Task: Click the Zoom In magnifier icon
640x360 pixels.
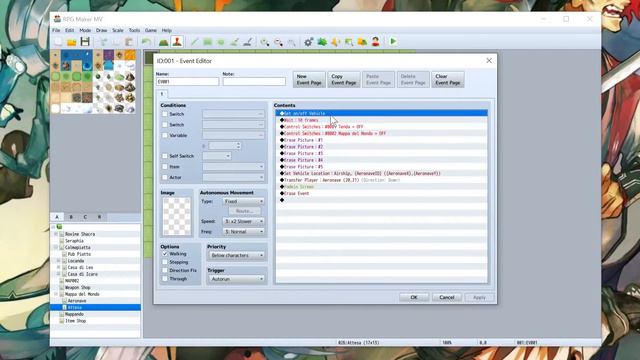Action: (265, 42)
